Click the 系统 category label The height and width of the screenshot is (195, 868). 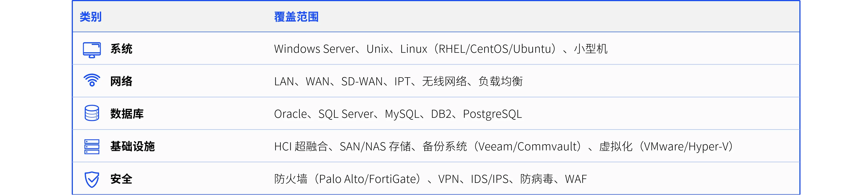point(121,49)
